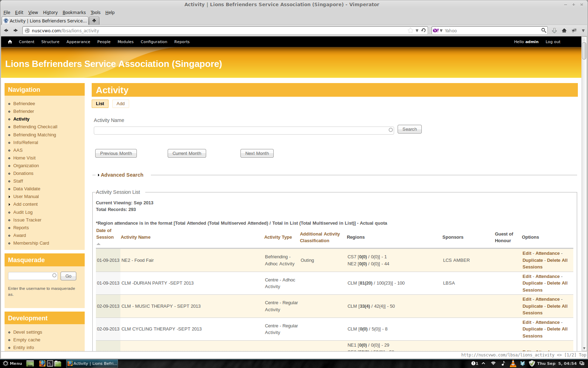Click the VLC cone tray icon
Viewport: 588px width, 368px height.
click(x=513, y=363)
